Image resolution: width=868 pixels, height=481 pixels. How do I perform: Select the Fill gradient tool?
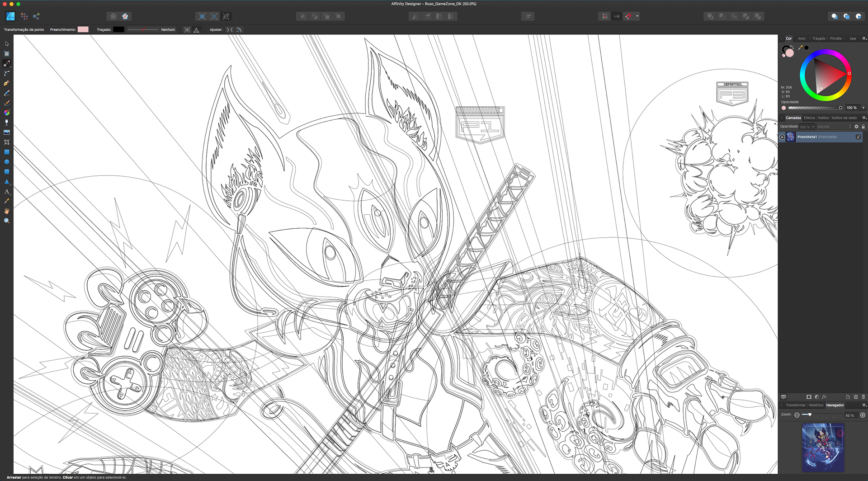point(7,113)
